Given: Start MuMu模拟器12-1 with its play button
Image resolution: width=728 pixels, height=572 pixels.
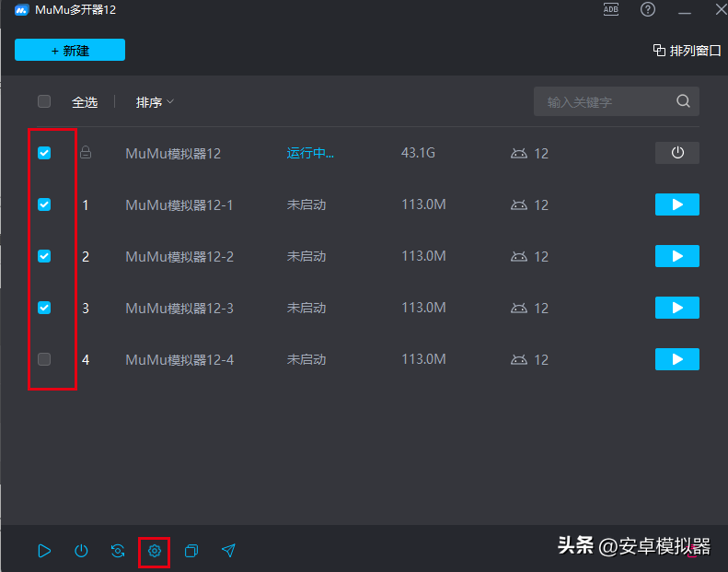Looking at the screenshot, I should [x=677, y=204].
